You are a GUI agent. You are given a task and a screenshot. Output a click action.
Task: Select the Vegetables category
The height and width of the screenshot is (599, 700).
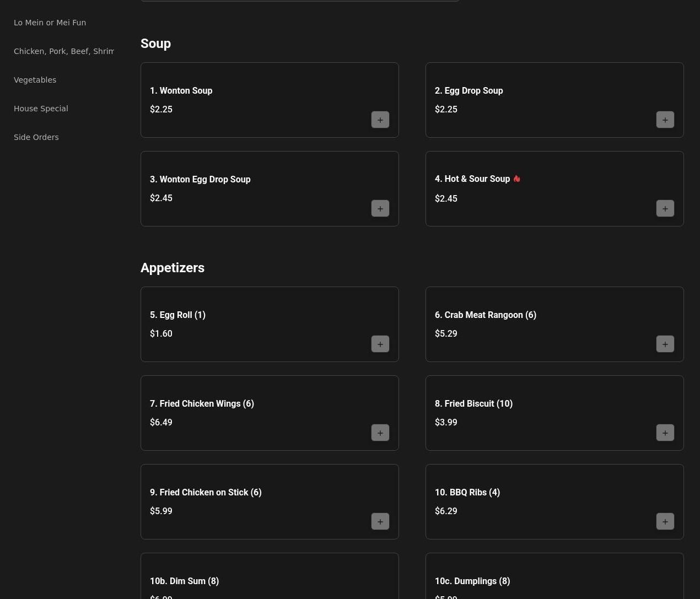point(35,80)
